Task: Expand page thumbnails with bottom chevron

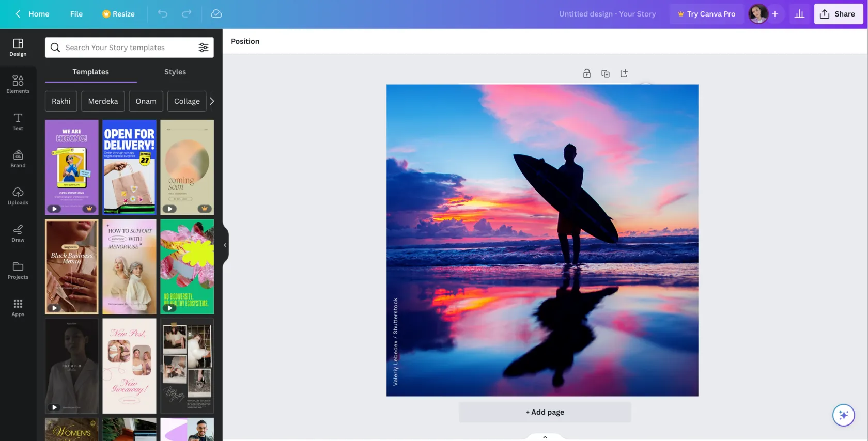Action: [x=545, y=437]
